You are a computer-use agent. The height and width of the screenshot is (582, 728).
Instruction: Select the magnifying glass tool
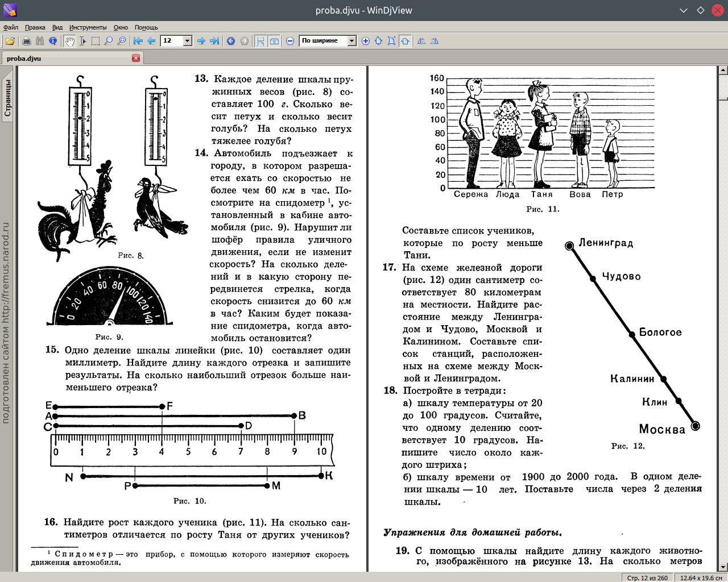[109, 41]
